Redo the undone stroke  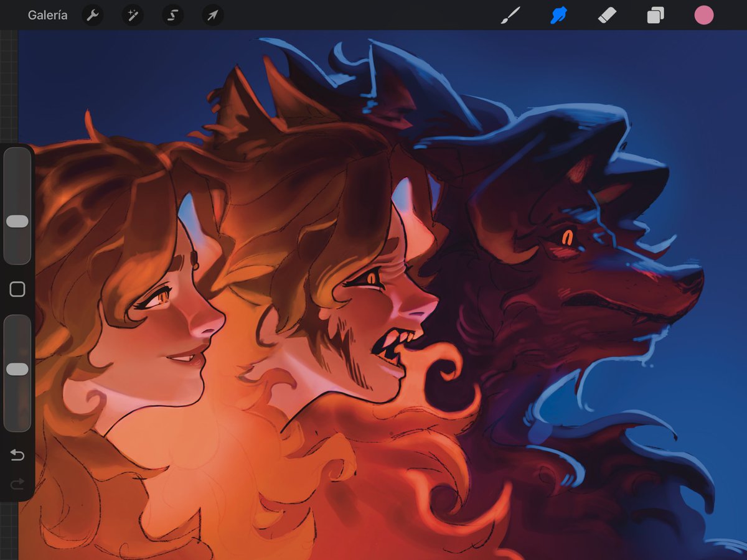pyautogui.click(x=17, y=483)
